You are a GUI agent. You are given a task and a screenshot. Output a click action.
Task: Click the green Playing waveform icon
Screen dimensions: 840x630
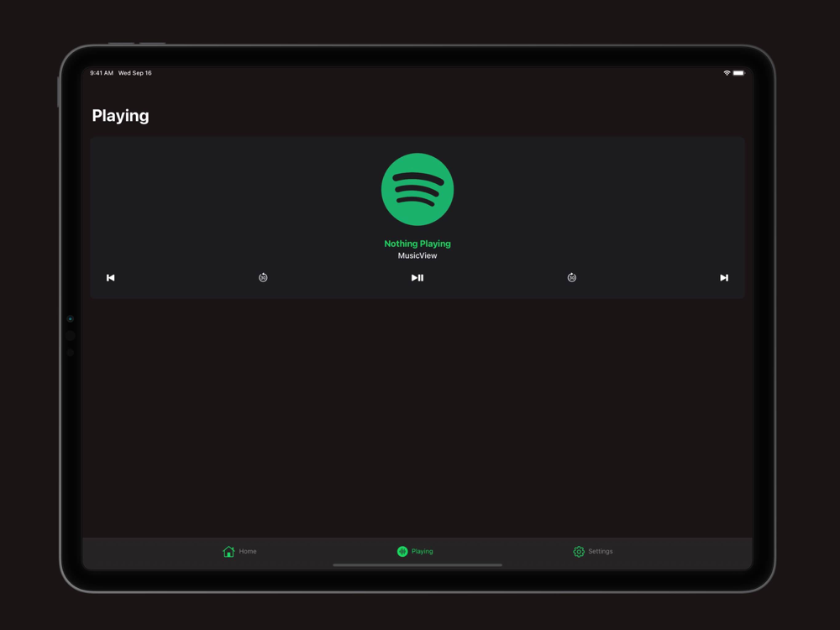coord(402,551)
